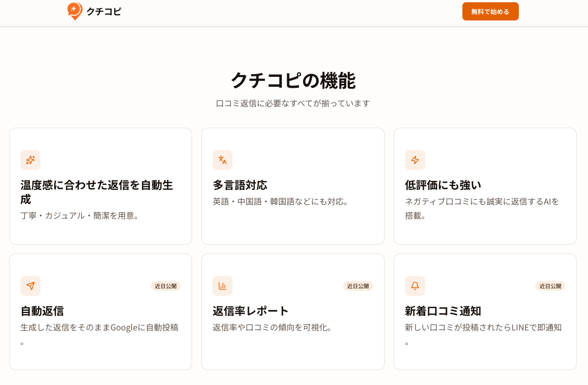
Task: Select the 自動返信 feature card
Action: (101, 311)
